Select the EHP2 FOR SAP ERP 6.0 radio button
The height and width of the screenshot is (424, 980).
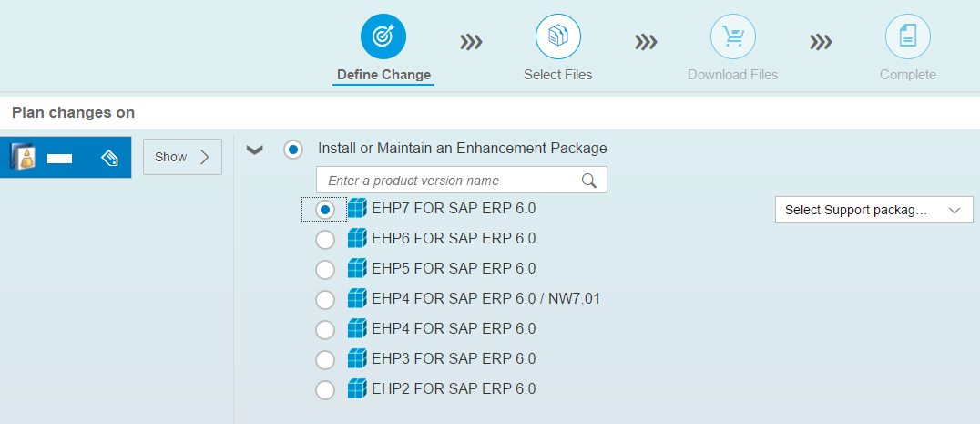tap(324, 389)
